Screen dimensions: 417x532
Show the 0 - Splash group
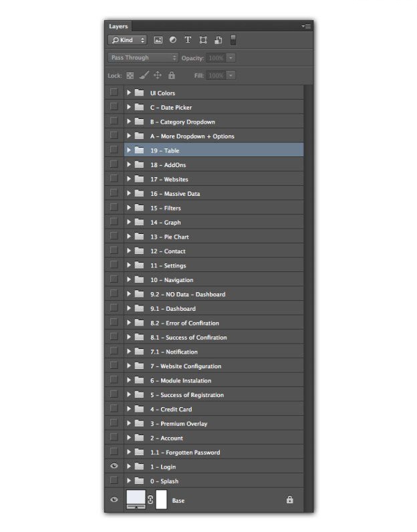(x=114, y=481)
